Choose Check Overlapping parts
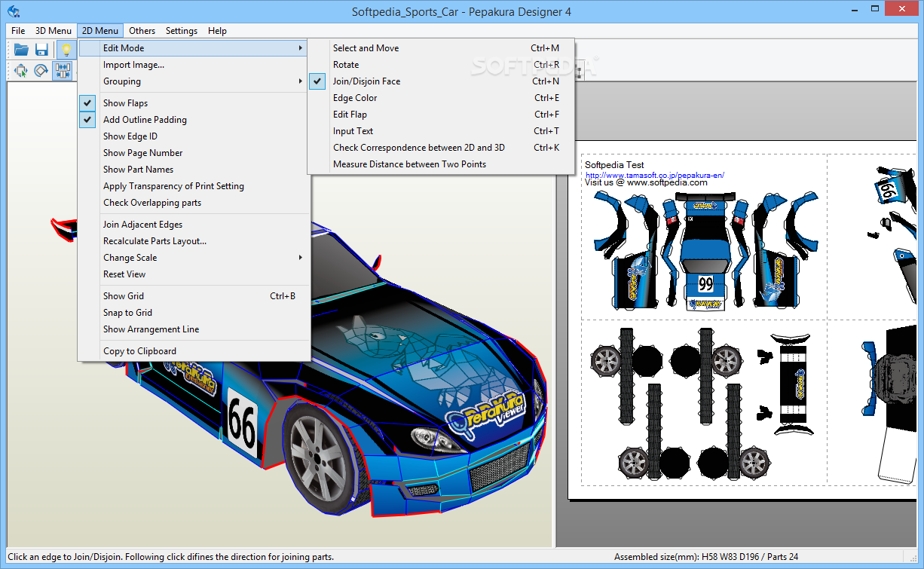The image size is (924, 569). [x=194, y=203]
